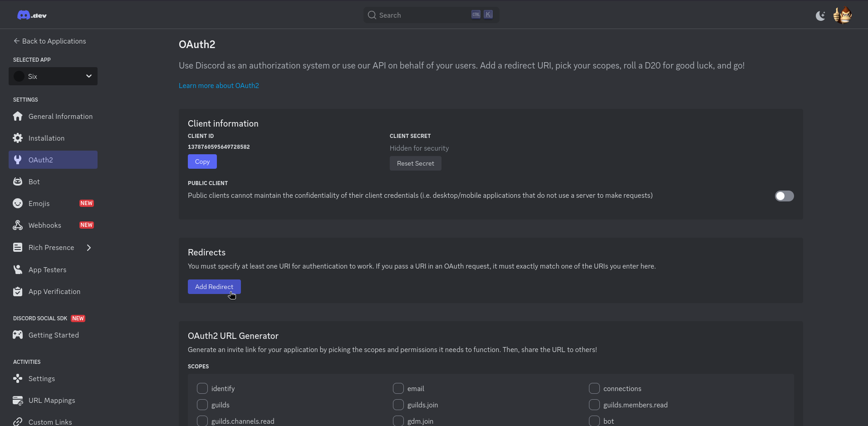Screen dimensions: 868x426
Task: Check the identify scope checkbox
Action: click(x=202, y=389)
